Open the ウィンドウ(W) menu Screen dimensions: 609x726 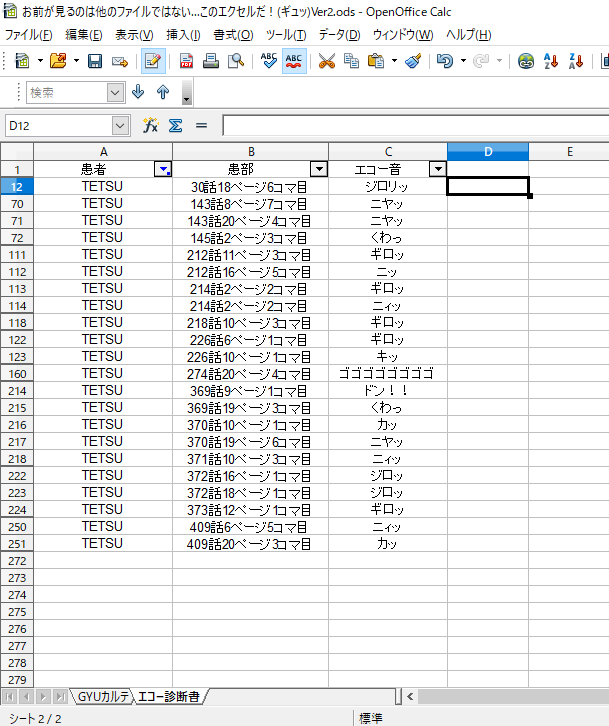(x=403, y=35)
